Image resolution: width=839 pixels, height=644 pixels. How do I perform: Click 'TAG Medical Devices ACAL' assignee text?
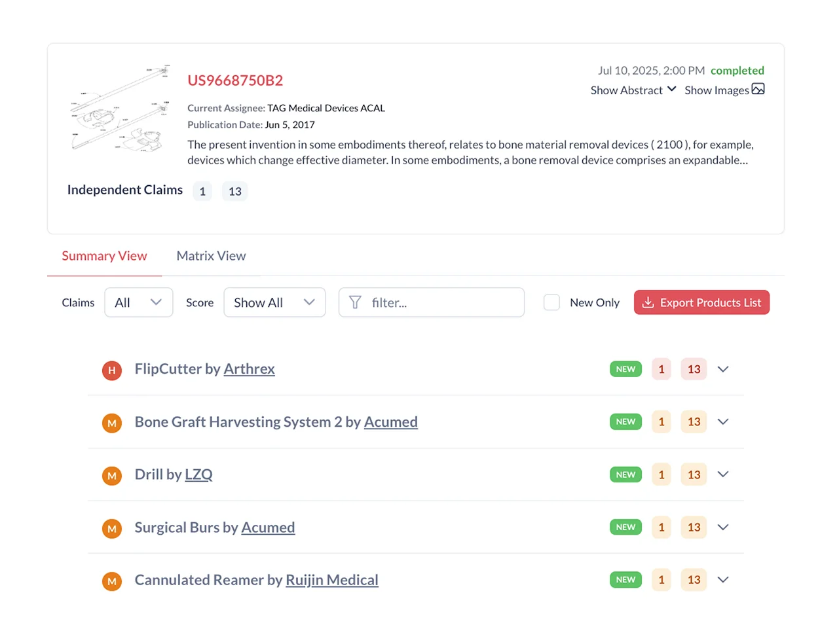click(326, 108)
